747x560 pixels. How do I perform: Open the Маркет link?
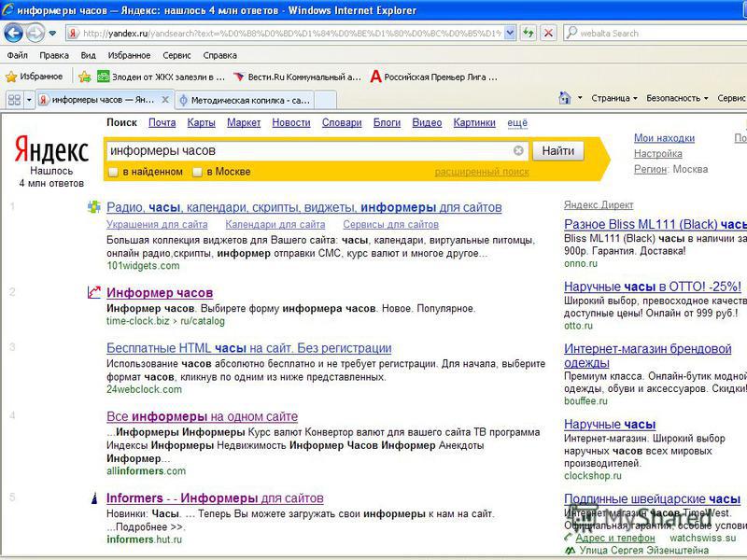click(x=244, y=123)
